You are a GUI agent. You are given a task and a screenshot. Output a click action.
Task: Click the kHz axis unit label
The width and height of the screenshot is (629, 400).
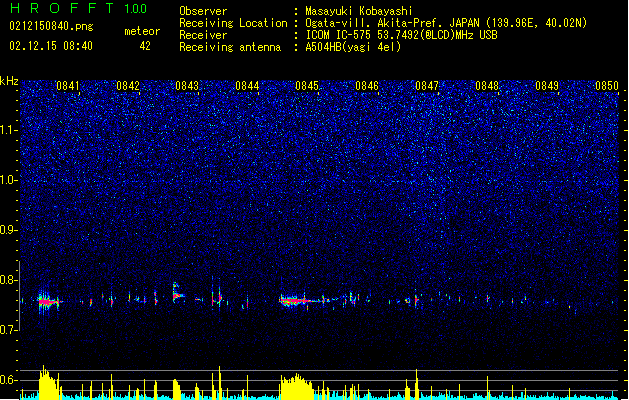coord(9,81)
